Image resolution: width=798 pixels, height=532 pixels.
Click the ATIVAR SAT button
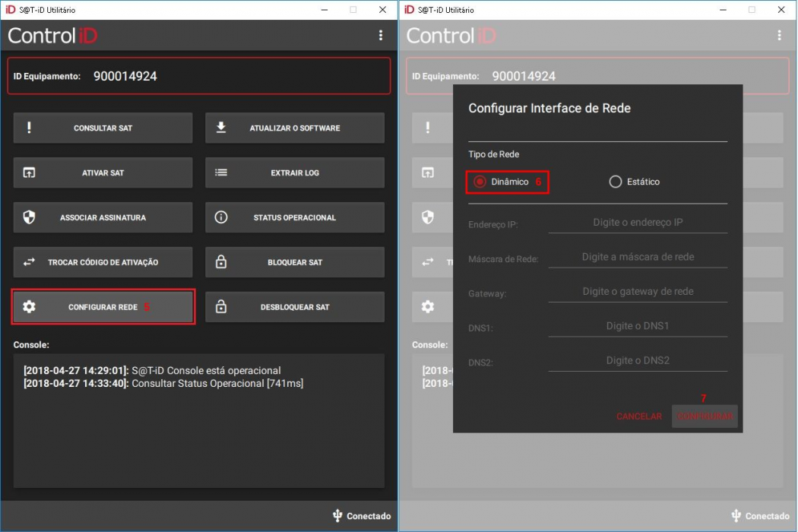pyautogui.click(x=103, y=173)
